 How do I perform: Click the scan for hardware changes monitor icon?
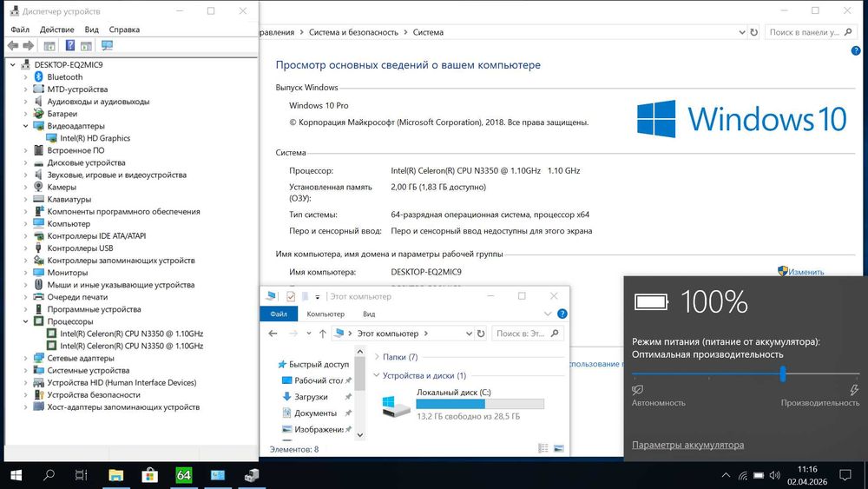(x=107, y=45)
